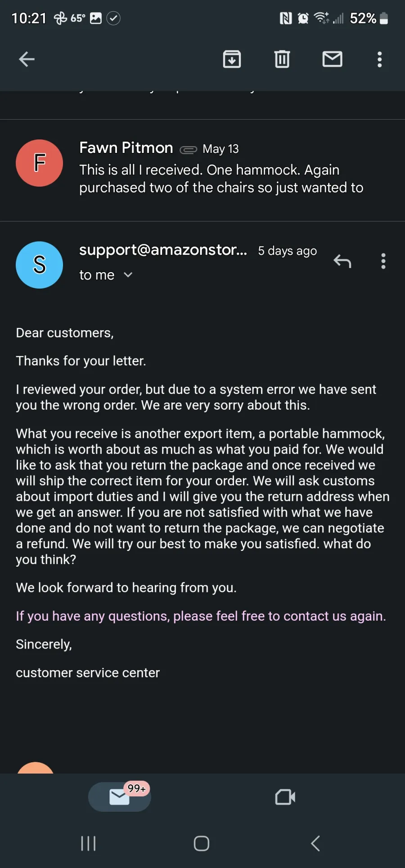Open the orange avatar message below
The width and height of the screenshot is (405, 868).
coord(35,768)
